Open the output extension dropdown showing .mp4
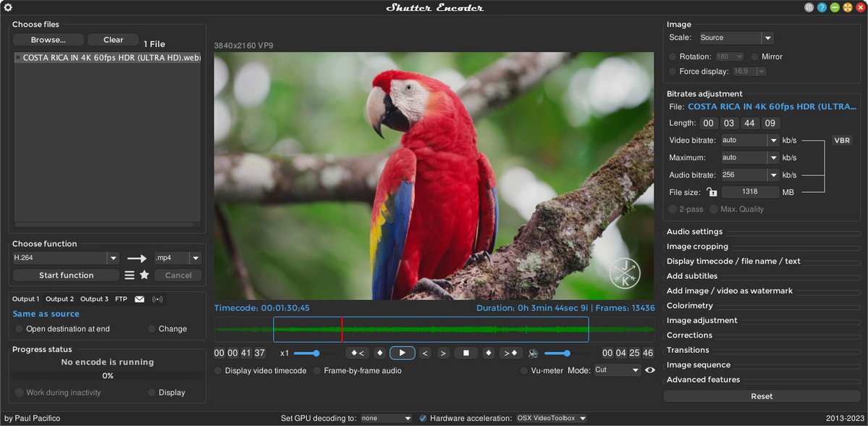The height and width of the screenshot is (426, 868). click(177, 258)
